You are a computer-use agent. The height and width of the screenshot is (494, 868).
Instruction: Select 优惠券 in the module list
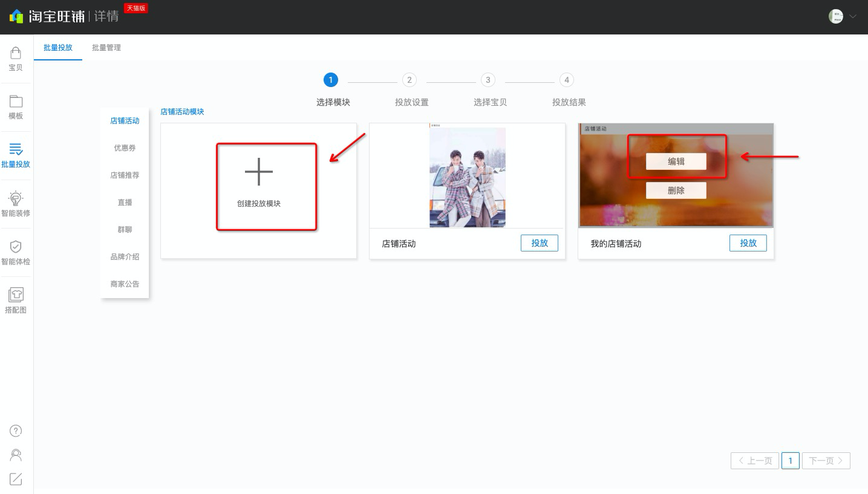pyautogui.click(x=125, y=148)
